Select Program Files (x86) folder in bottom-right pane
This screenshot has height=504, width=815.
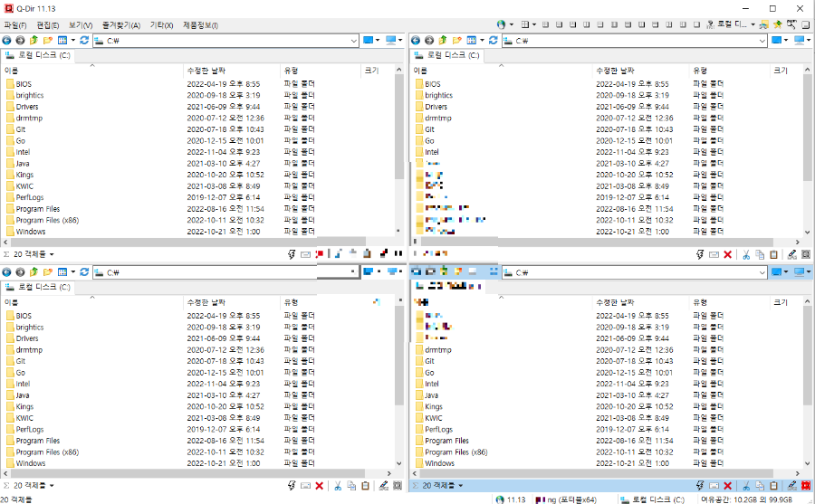456,452
